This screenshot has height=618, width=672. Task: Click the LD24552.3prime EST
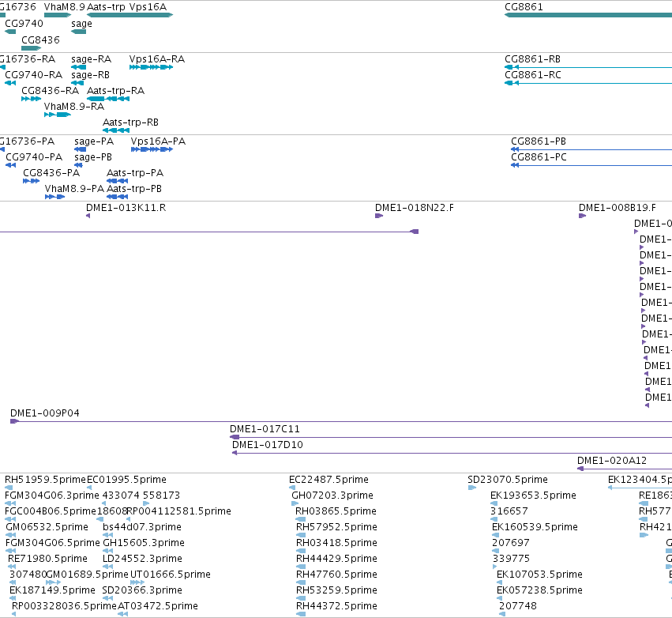pyautogui.click(x=107, y=567)
